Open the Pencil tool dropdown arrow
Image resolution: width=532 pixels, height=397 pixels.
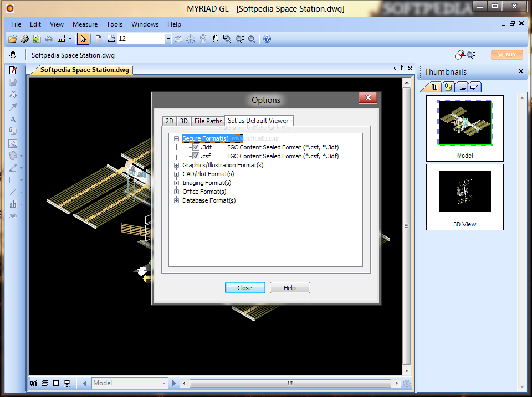coord(22,168)
